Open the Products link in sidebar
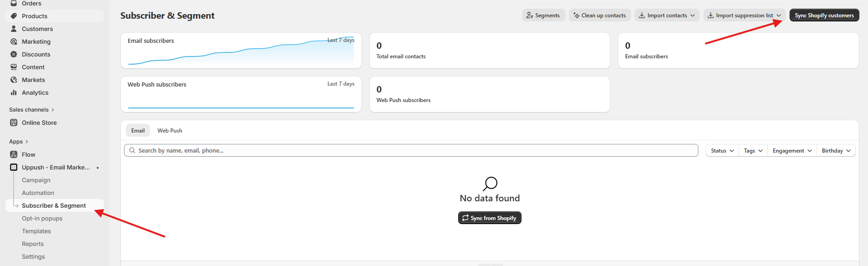 [55, 16]
